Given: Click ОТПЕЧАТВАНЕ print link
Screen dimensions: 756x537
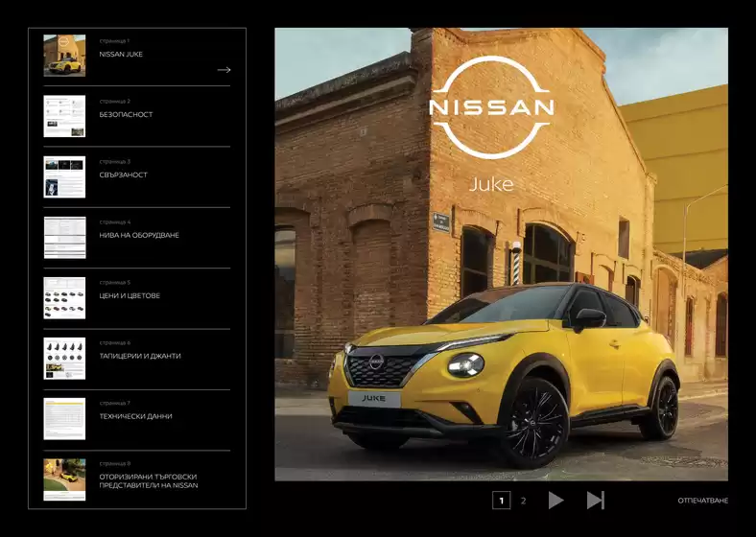Looking at the screenshot, I should [702, 501].
